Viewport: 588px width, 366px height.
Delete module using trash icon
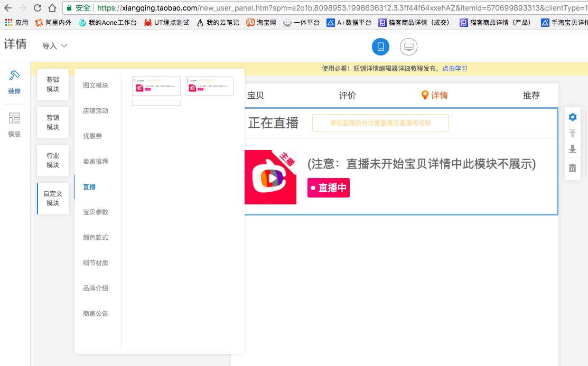click(x=572, y=168)
